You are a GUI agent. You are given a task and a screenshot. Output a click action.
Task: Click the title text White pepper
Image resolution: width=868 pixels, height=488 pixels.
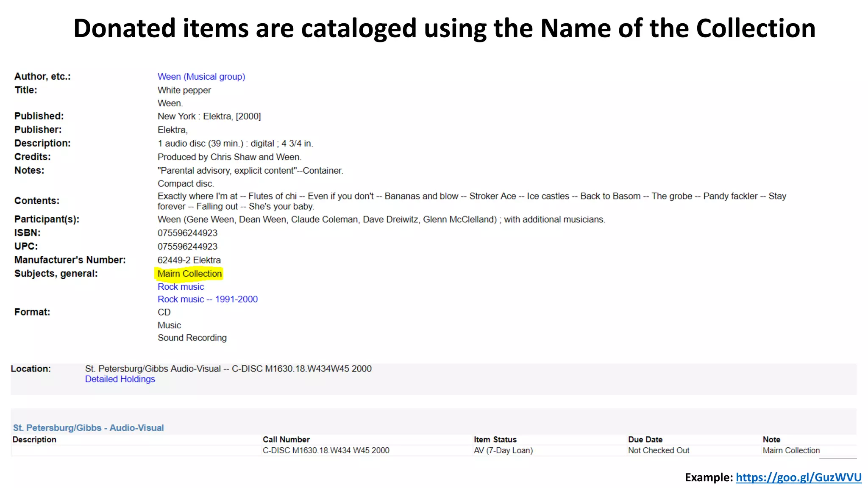[184, 90]
